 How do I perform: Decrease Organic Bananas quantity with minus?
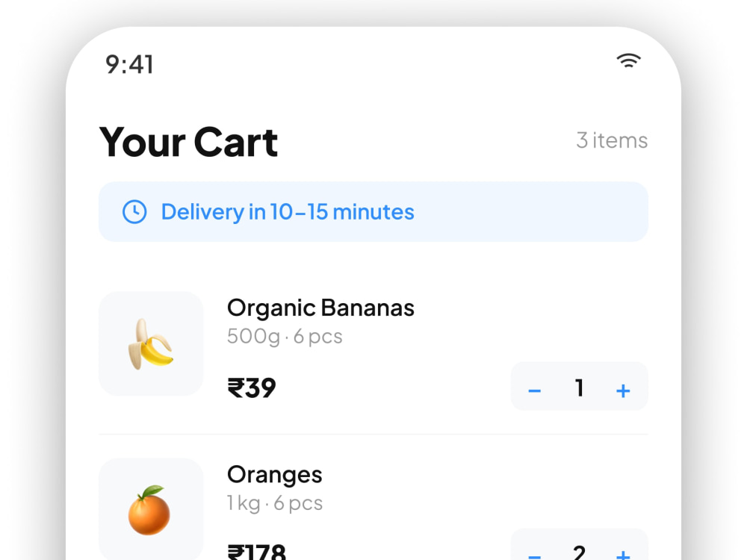pos(535,391)
